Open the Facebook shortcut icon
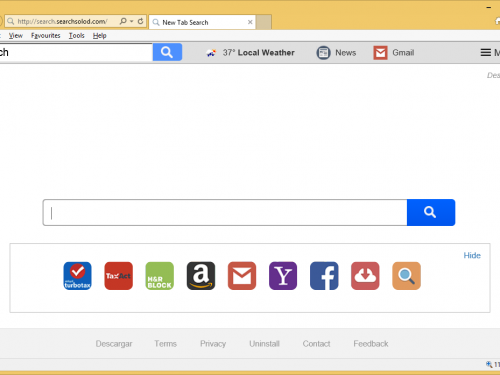500x375 pixels. [324, 276]
